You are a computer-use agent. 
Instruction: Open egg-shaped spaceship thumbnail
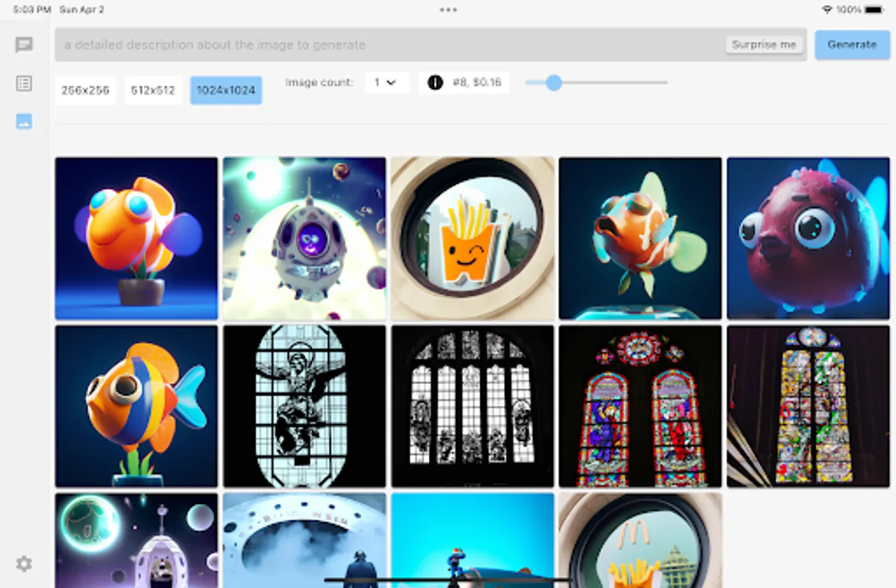coord(305,238)
